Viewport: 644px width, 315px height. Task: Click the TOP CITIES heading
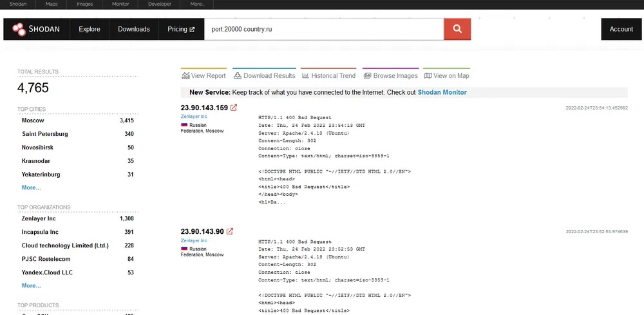point(31,110)
